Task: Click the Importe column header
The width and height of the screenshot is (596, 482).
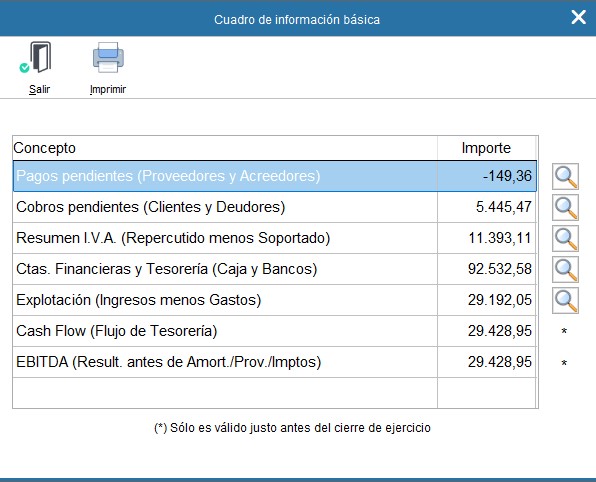Action: pos(487,148)
